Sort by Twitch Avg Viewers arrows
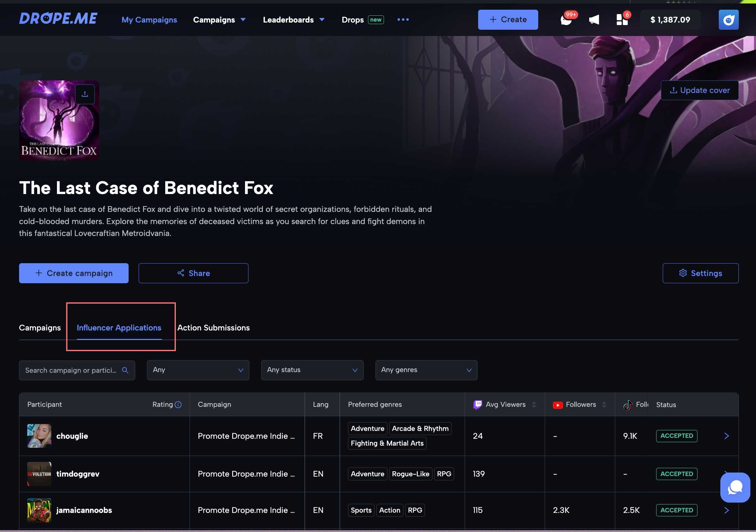Screen dimensions: 756x532 click(534, 405)
